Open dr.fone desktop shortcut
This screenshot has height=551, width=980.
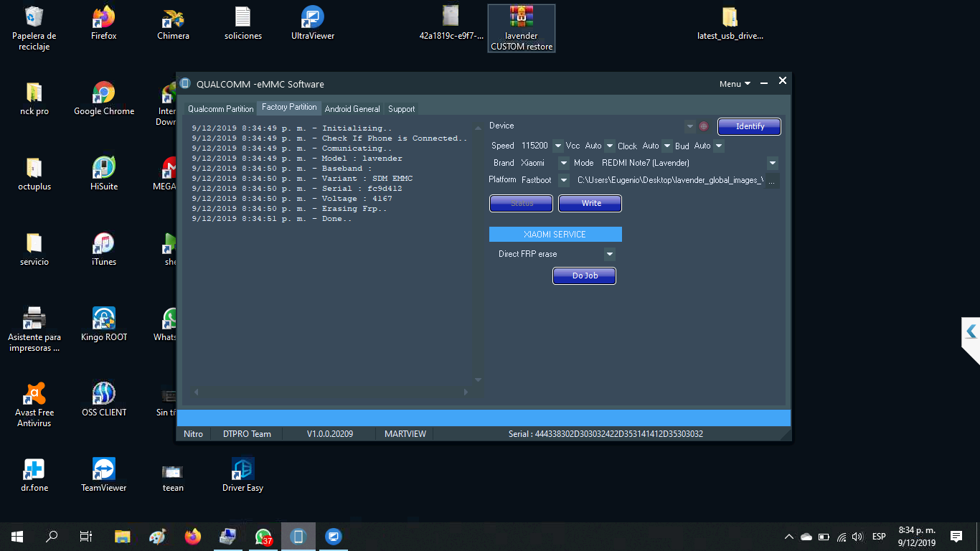click(34, 475)
